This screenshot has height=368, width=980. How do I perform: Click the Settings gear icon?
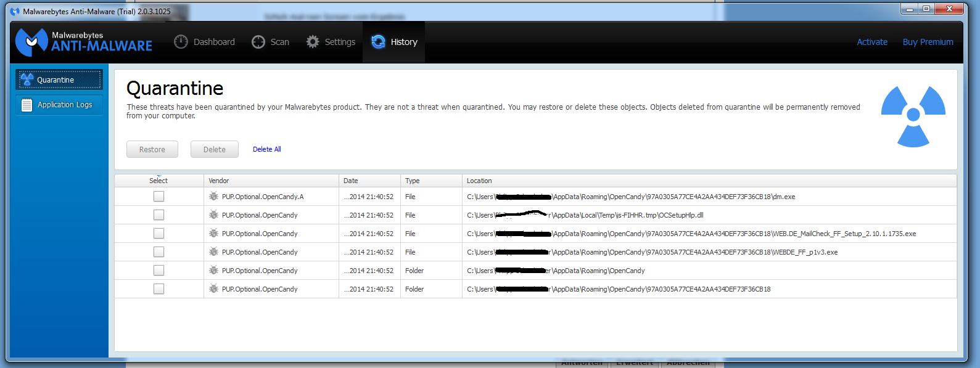(x=313, y=42)
